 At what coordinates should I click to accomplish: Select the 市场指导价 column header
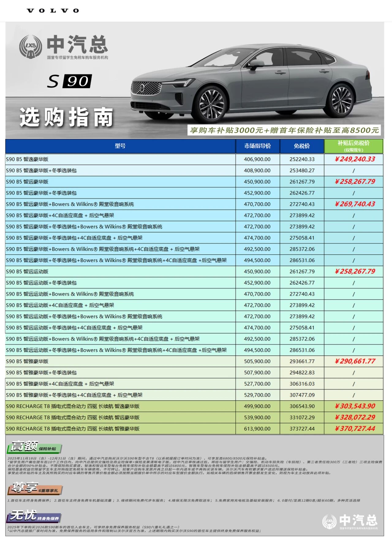click(257, 146)
